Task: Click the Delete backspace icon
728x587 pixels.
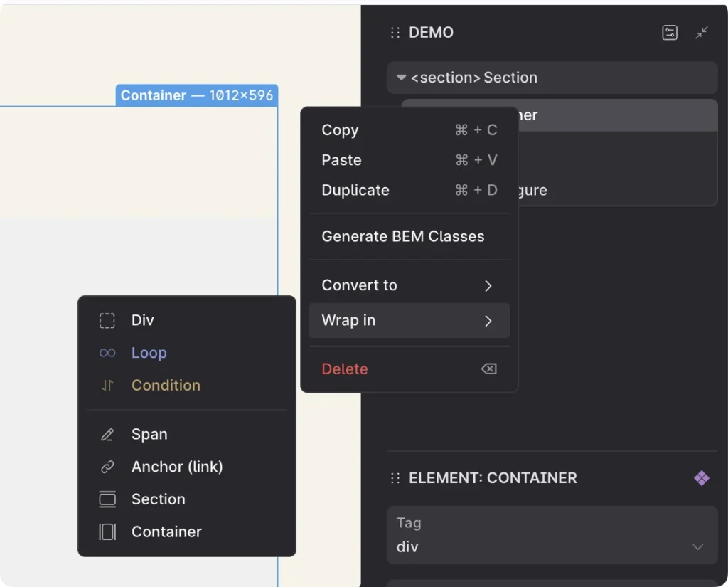Action: click(x=489, y=369)
